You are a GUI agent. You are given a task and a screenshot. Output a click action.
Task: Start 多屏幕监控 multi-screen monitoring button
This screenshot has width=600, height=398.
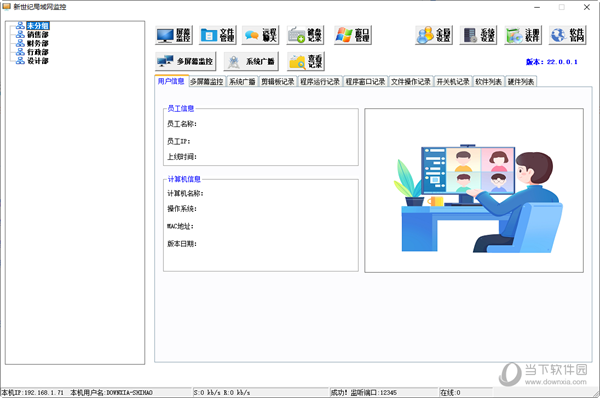point(186,61)
